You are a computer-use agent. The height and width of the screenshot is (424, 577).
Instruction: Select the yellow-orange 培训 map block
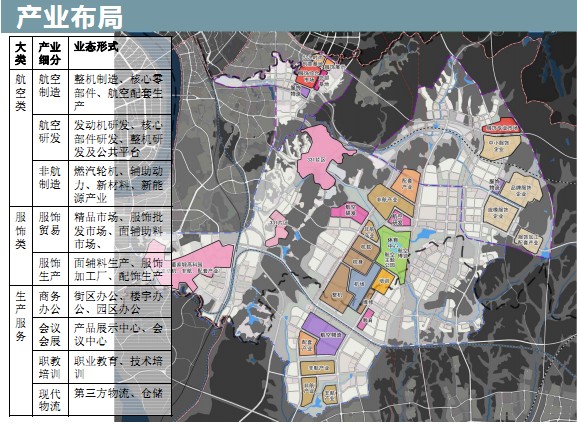383,281
